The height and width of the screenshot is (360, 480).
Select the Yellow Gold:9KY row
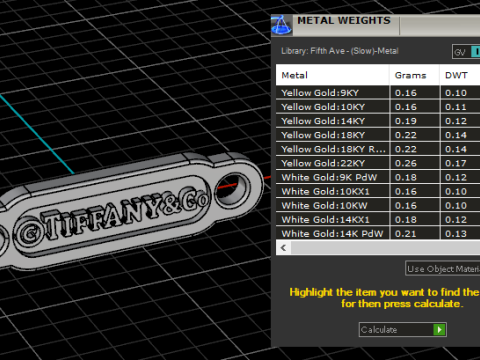378,93
